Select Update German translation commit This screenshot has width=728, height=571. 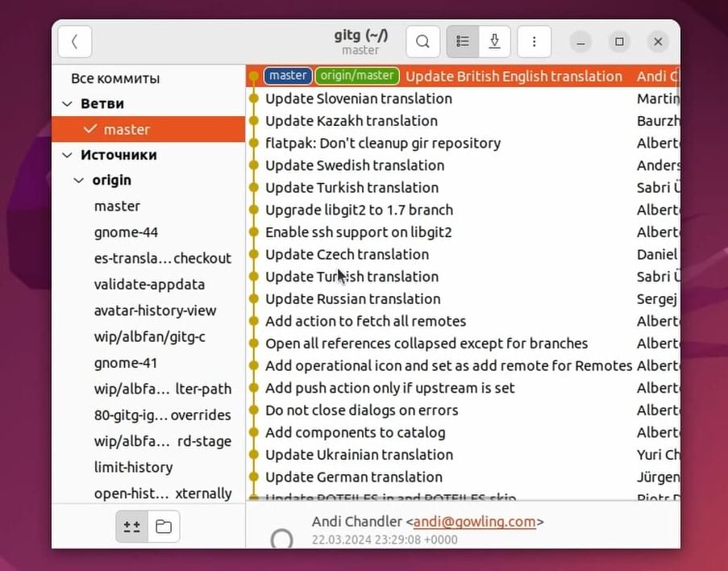click(x=463, y=477)
